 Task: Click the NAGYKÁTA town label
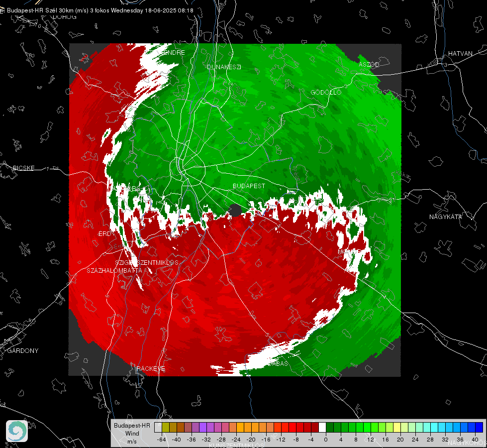tap(446, 217)
